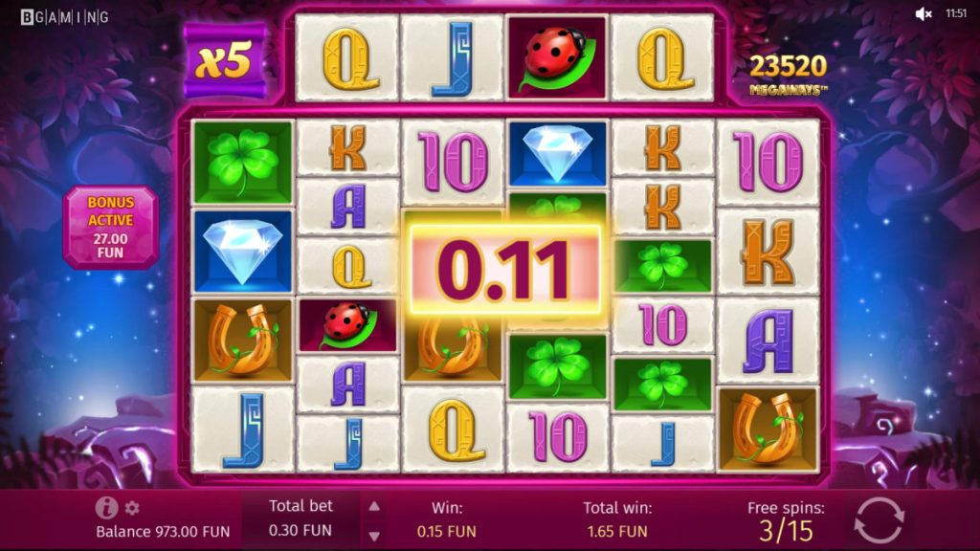The height and width of the screenshot is (551, 980).
Task: Click the ladybug symbol in second reel
Action: [347, 325]
